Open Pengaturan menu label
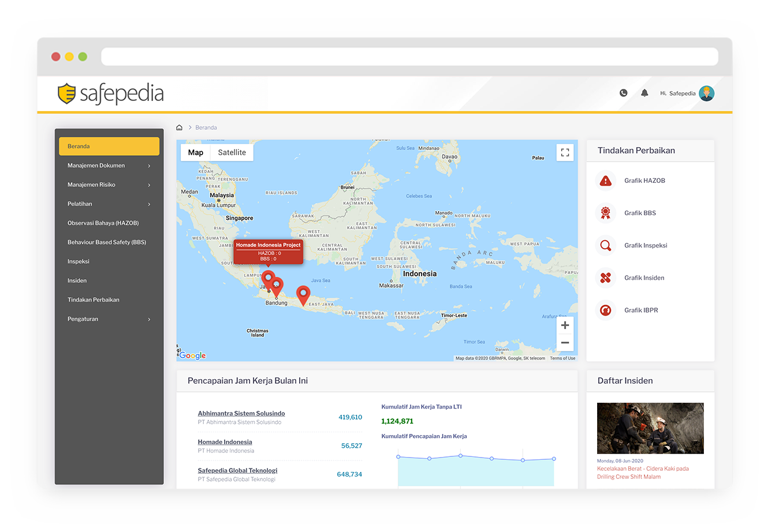This screenshot has width=779, height=532. point(83,319)
